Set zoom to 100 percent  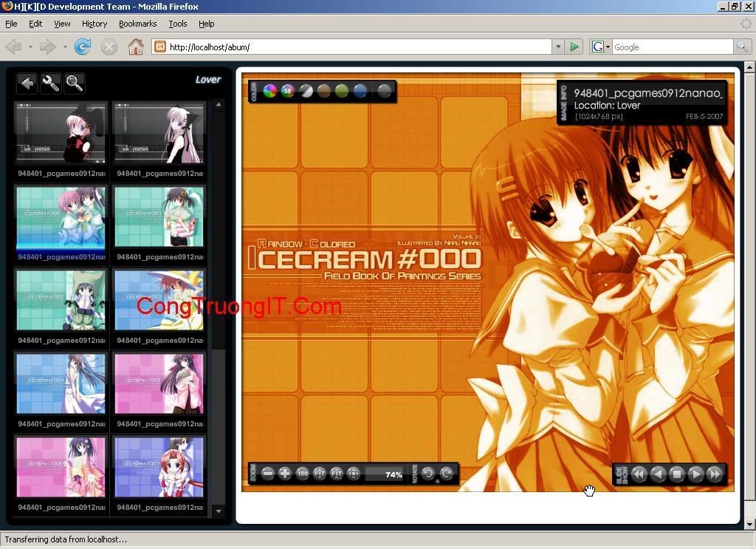pos(302,474)
